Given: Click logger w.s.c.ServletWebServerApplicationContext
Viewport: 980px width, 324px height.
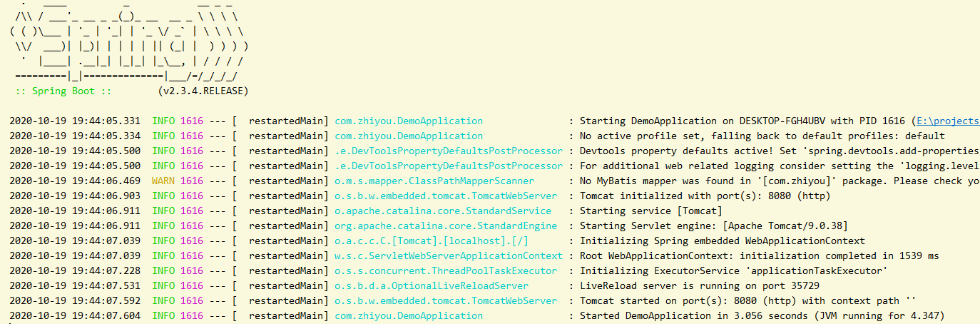Looking at the screenshot, I should coord(449,256).
